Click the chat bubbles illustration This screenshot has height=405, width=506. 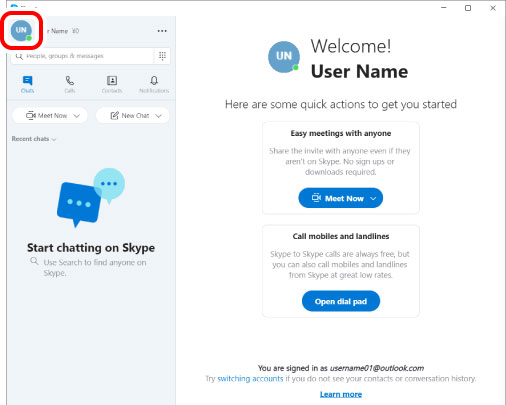coord(91,198)
